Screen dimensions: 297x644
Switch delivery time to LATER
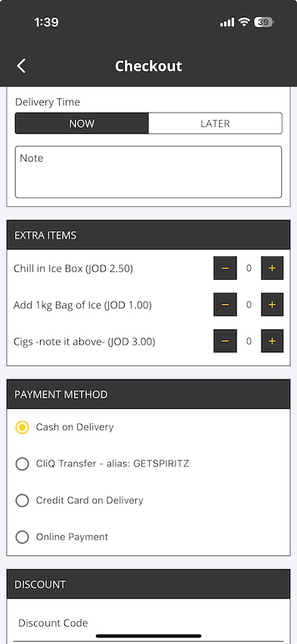[x=215, y=123]
